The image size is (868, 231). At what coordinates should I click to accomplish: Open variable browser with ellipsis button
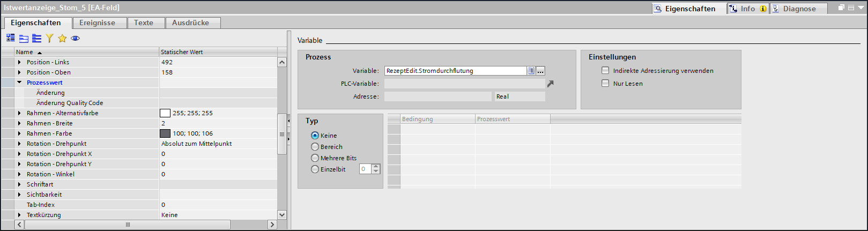pyautogui.click(x=540, y=71)
